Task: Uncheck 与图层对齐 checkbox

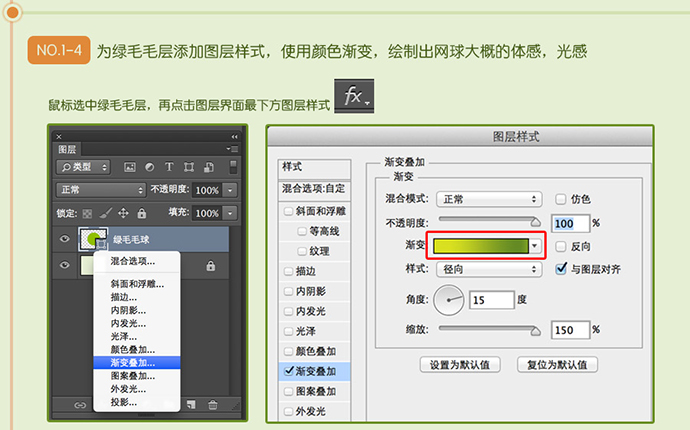Action: click(x=561, y=268)
